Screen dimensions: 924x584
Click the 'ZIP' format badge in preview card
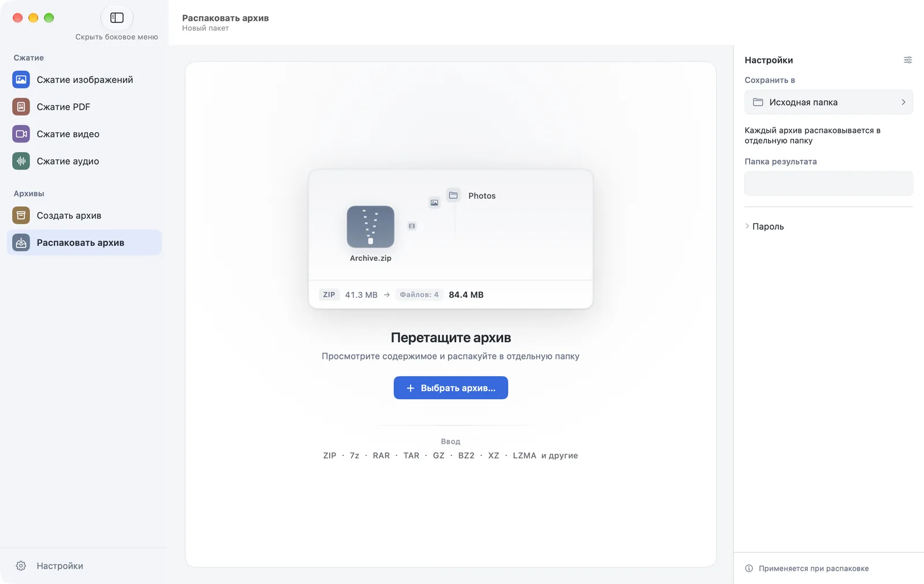(x=329, y=294)
